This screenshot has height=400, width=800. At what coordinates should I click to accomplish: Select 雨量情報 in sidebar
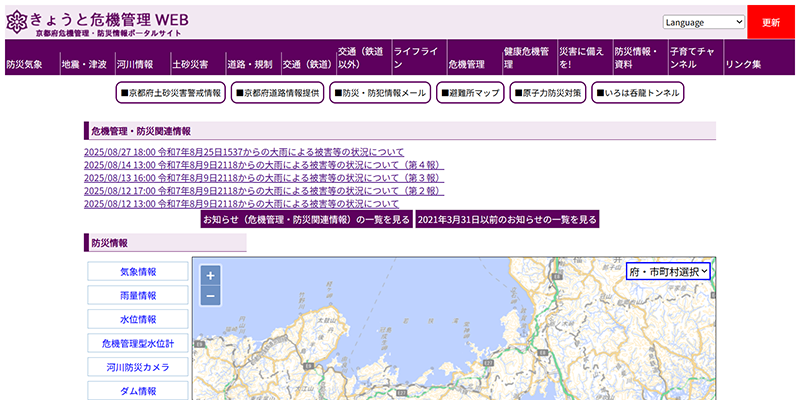click(x=138, y=295)
